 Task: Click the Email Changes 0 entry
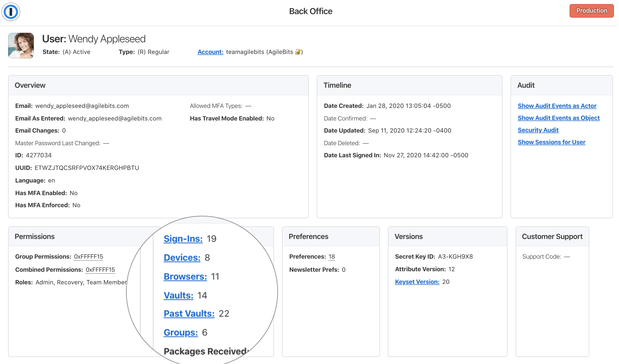[40, 131]
